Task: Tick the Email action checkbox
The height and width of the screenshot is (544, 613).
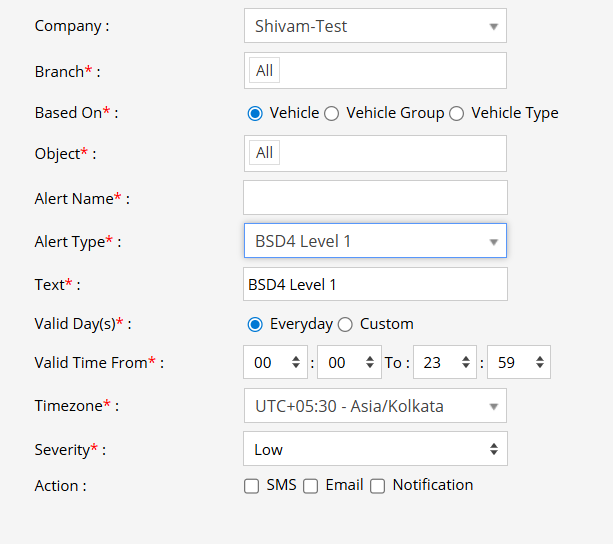Action: point(311,486)
